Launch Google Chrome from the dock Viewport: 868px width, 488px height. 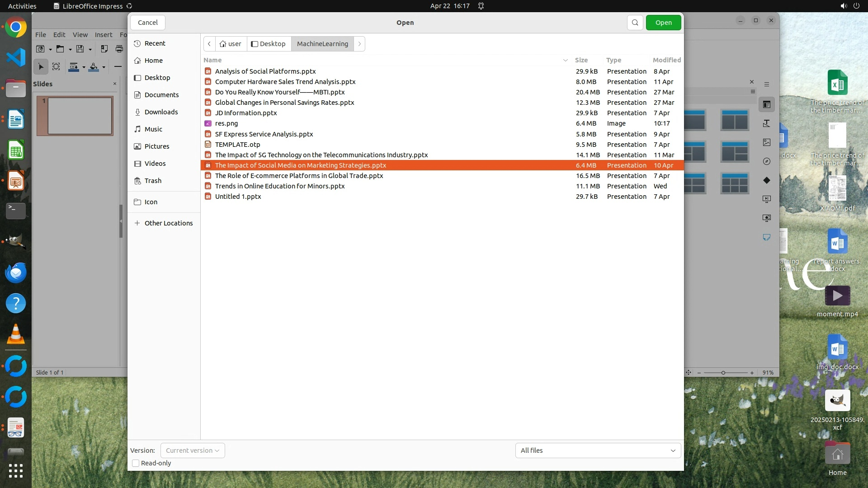pyautogui.click(x=16, y=28)
